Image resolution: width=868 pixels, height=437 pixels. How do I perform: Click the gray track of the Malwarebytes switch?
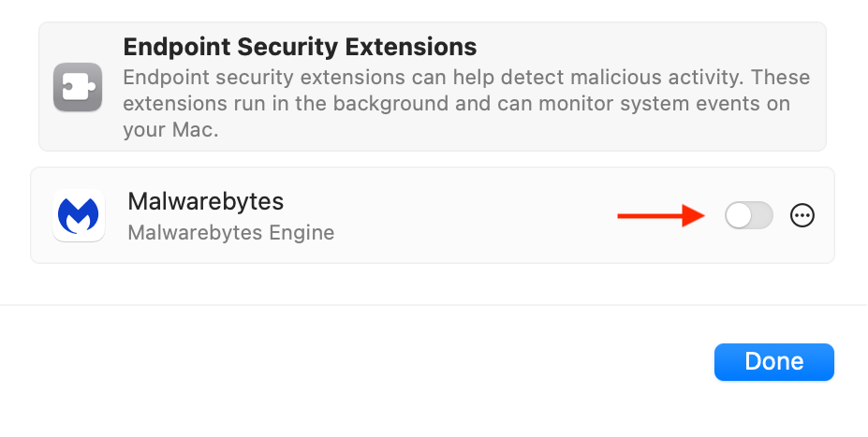tap(763, 215)
